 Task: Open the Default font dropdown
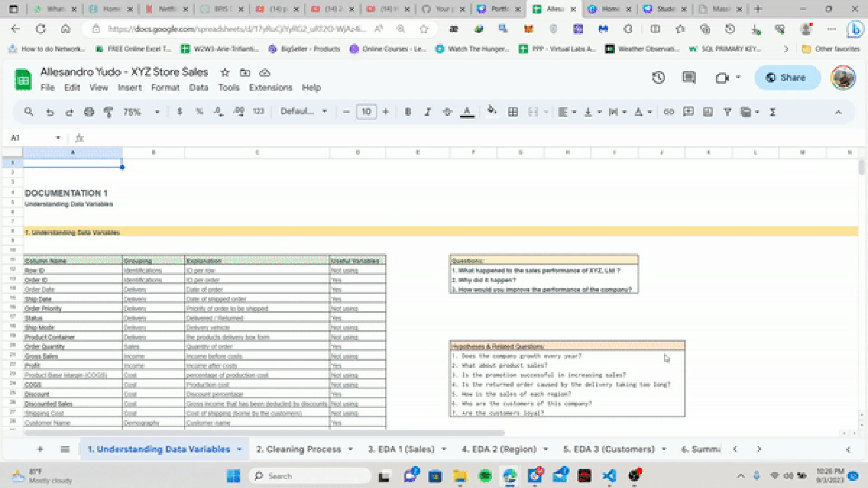point(303,111)
